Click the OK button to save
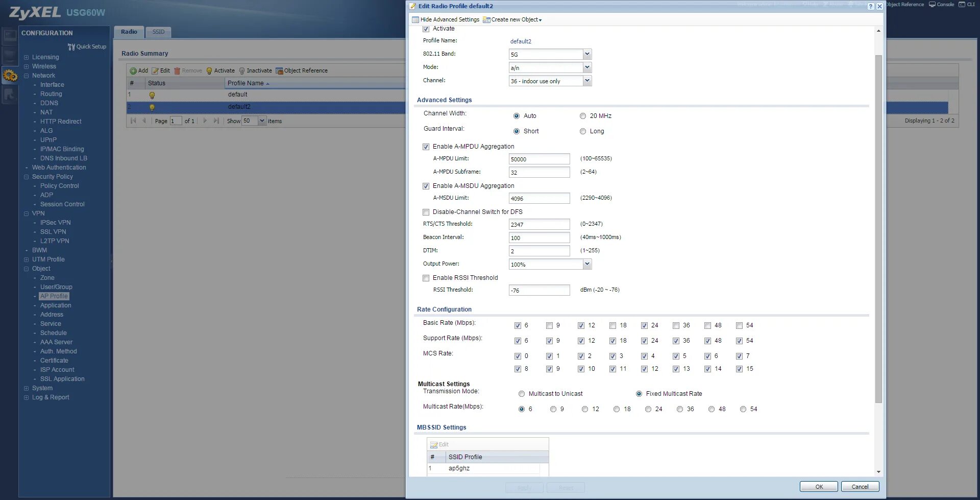This screenshot has width=980, height=500. (x=819, y=486)
